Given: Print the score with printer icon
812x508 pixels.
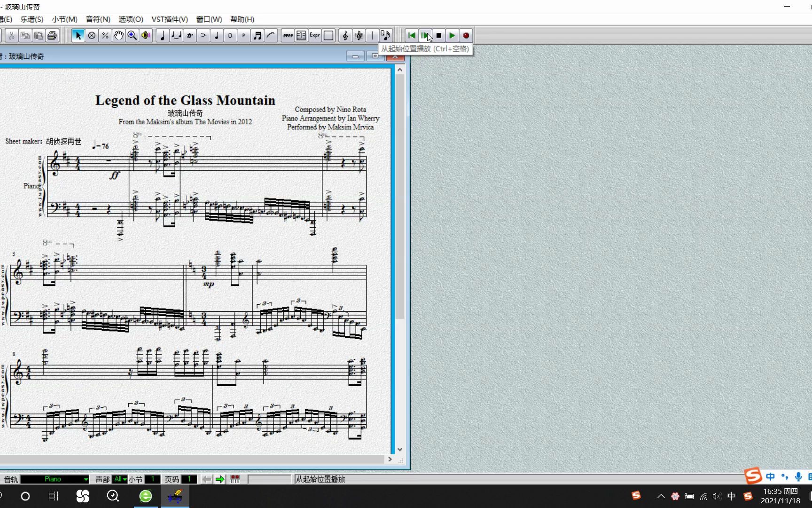Looking at the screenshot, I should point(52,35).
